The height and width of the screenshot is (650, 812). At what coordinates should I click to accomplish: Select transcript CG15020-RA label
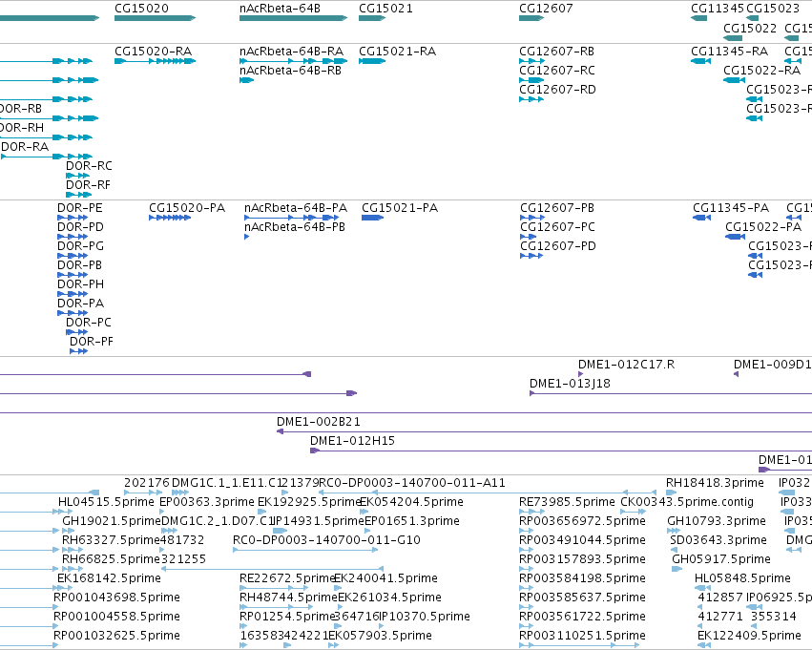[154, 52]
